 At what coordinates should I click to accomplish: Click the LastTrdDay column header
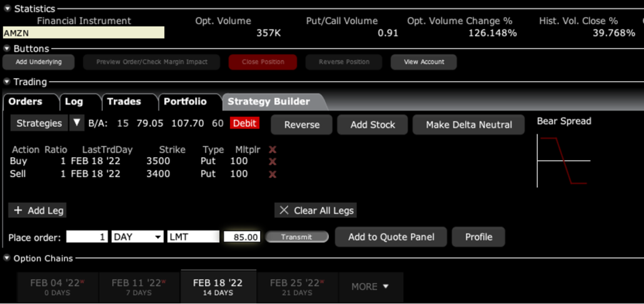[107, 150]
